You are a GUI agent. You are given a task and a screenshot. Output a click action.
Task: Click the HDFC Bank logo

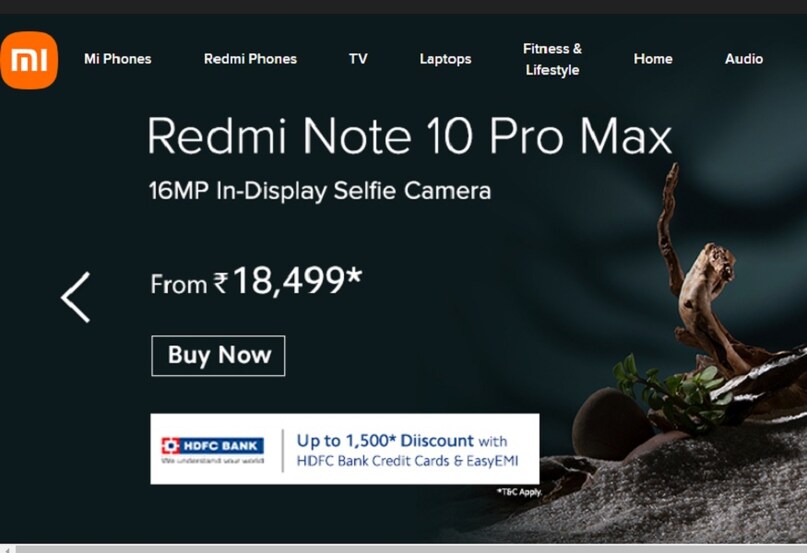point(212,450)
